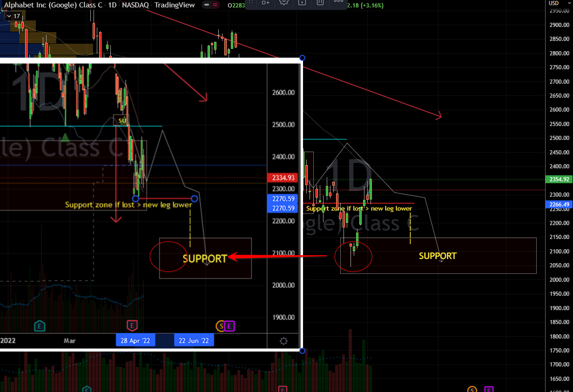Click the teal earnings E marker near Mar
The height and width of the screenshot is (392, 573).
point(40,326)
